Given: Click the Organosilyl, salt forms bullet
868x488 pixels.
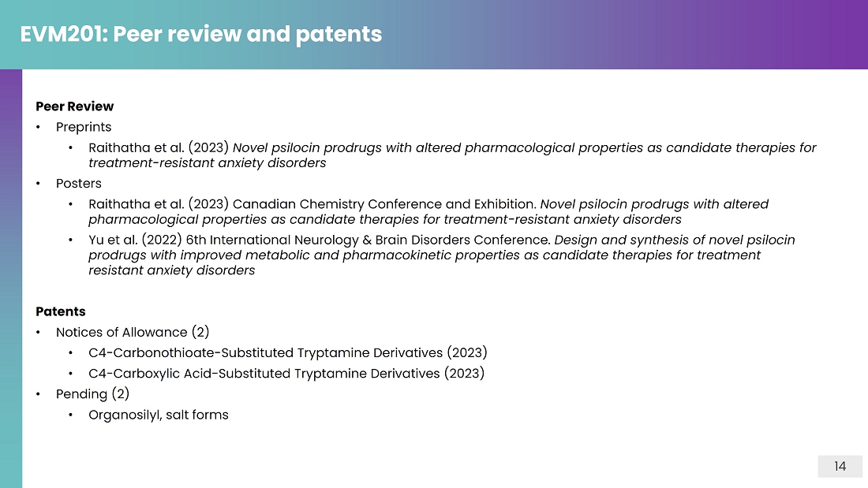Looking at the screenshot, I should (x=159, y=415).
